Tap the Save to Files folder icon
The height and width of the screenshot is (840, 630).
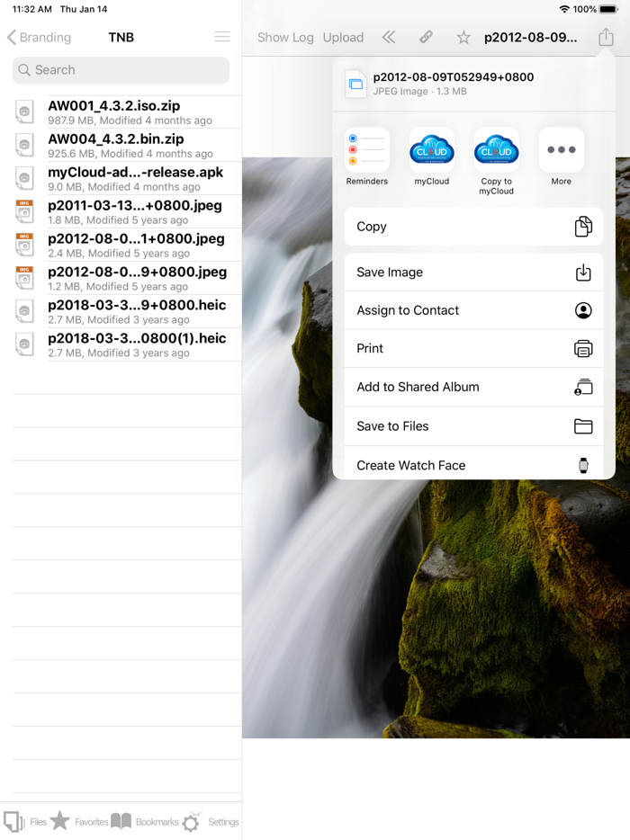click(x=583, y=426)
